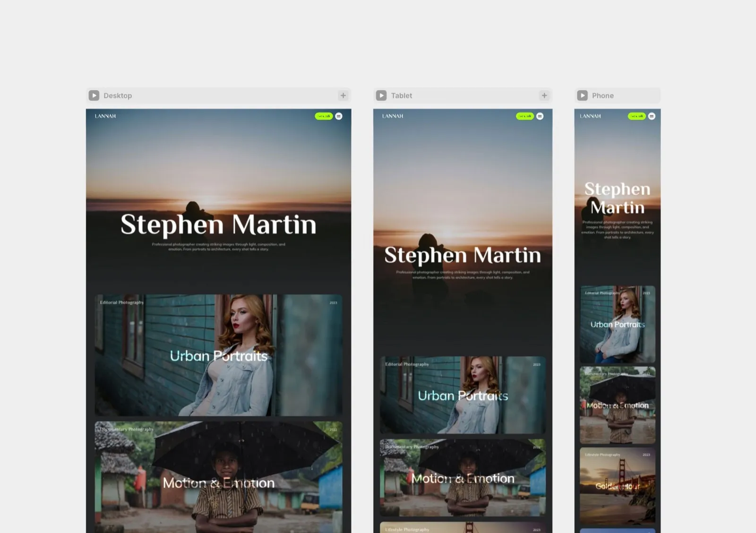Select the Phone frame label
The width and height of the screenshot is (756, 533).
click(x=603, y=95)
